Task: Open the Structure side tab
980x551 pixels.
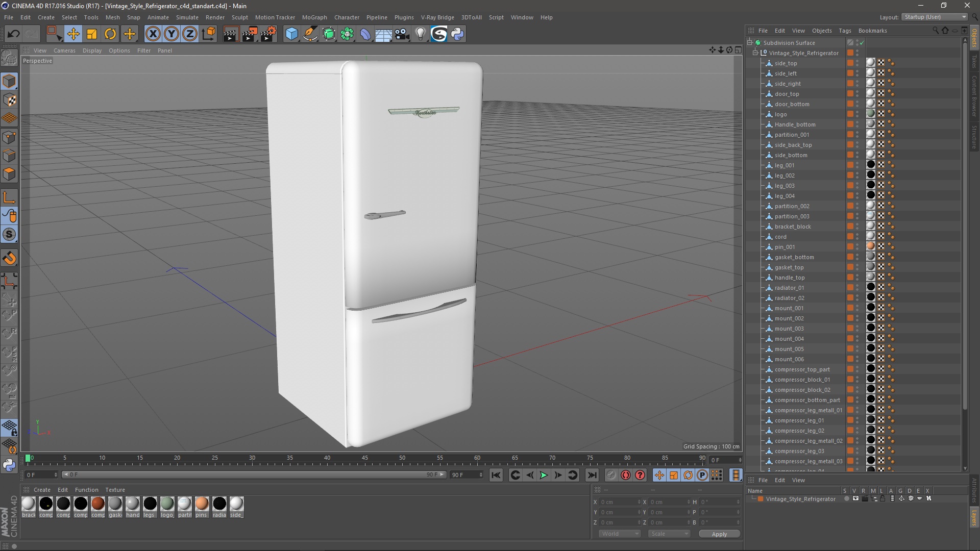Action: 974,137
